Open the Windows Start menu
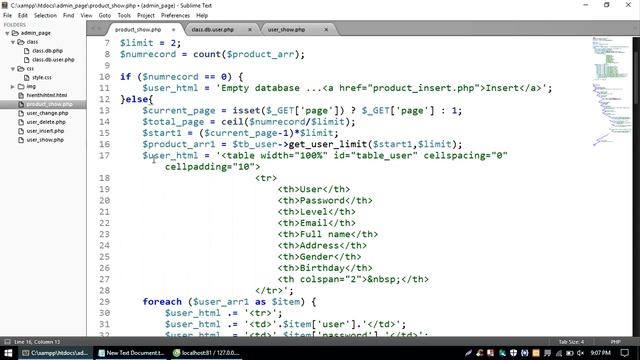 pyautogui.click(x=8, y=353)
